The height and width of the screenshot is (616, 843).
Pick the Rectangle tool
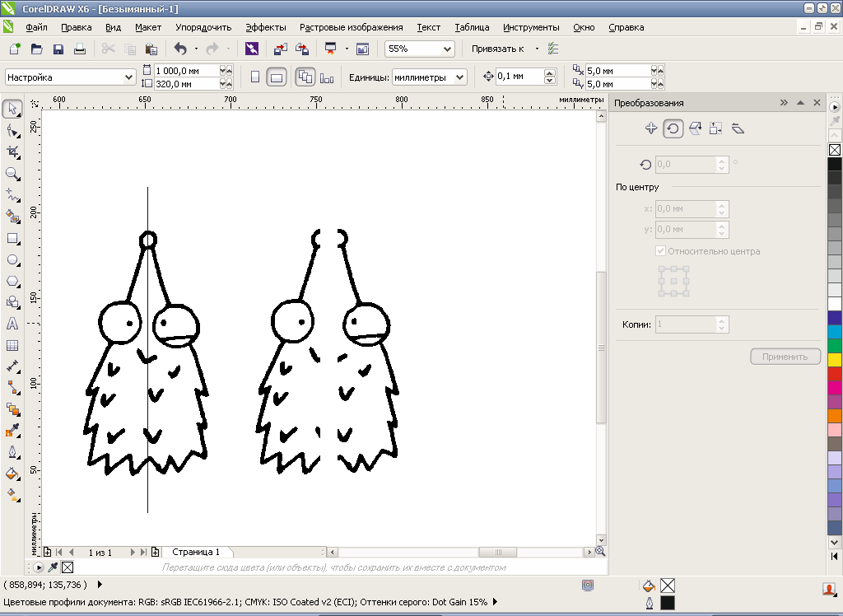point(12,238)
